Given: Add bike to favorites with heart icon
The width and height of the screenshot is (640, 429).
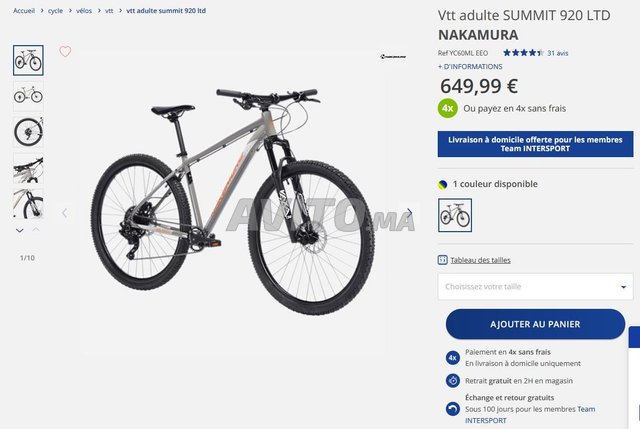Looking at the screenshot, I should point(65,51).
